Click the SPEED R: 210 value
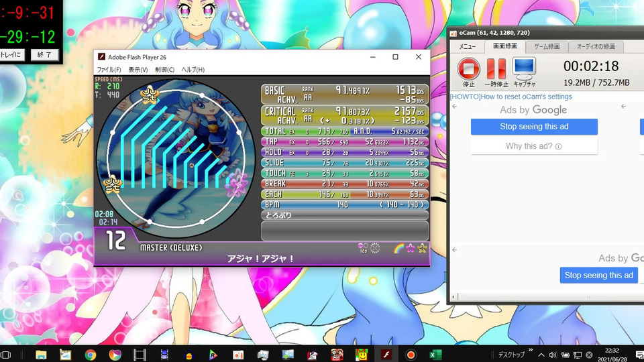 click(x=107, y=86)
